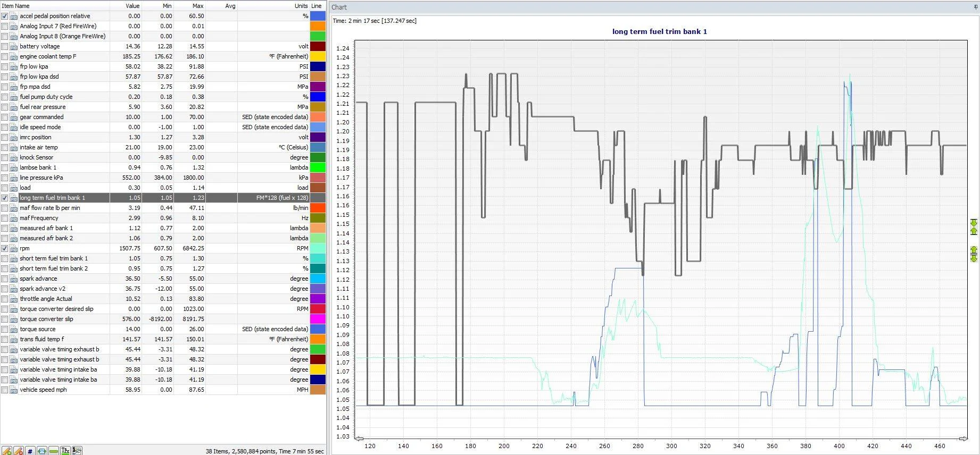Select the idle speed mode row
Viewport: 980px width, 455px height.
163,127
